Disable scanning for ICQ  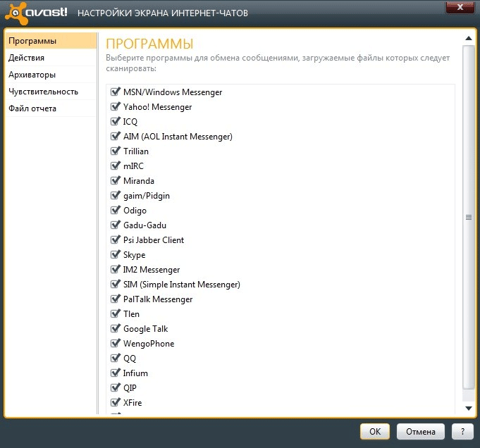tap(115, 121)
